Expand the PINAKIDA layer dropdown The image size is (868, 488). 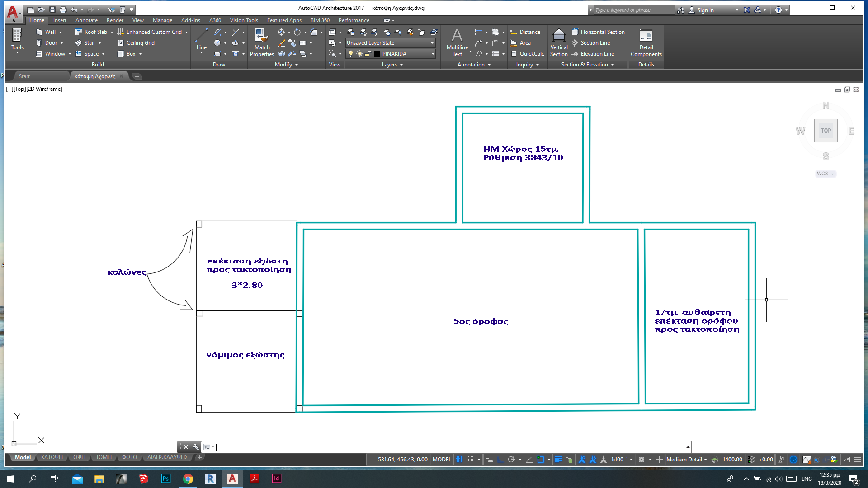pyautogui.click(x=433, y=54)
